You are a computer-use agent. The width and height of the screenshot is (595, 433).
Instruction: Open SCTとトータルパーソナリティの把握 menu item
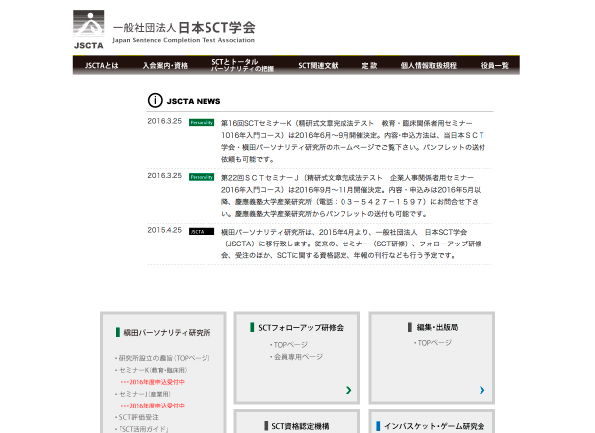click(242, 65)
